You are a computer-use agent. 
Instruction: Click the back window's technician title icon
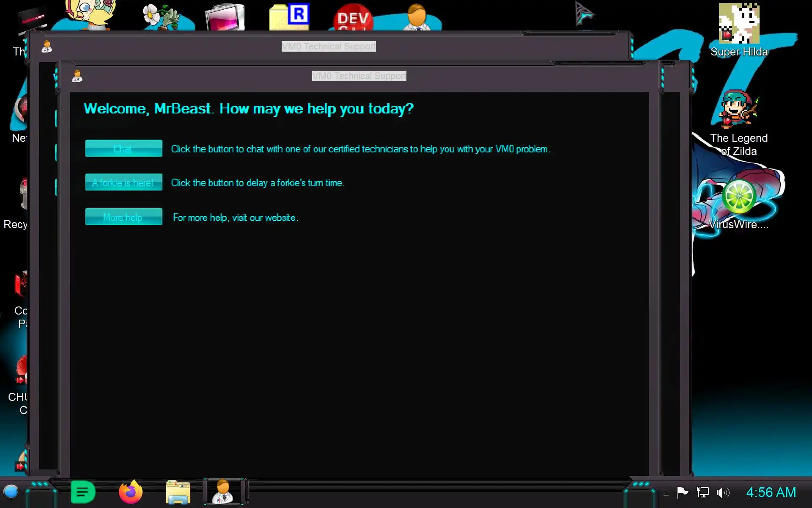tap(47, 47)
